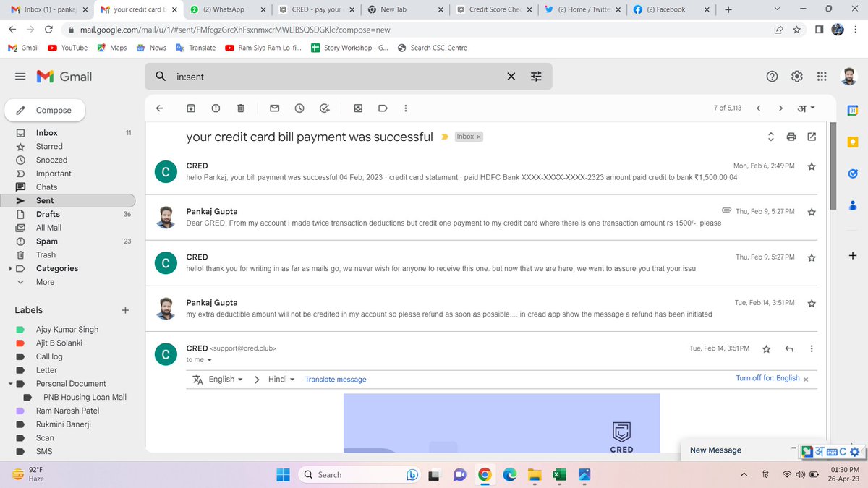Reply to the CRED support message
Viewport: 868px width, 488px height.
[789, 348]
